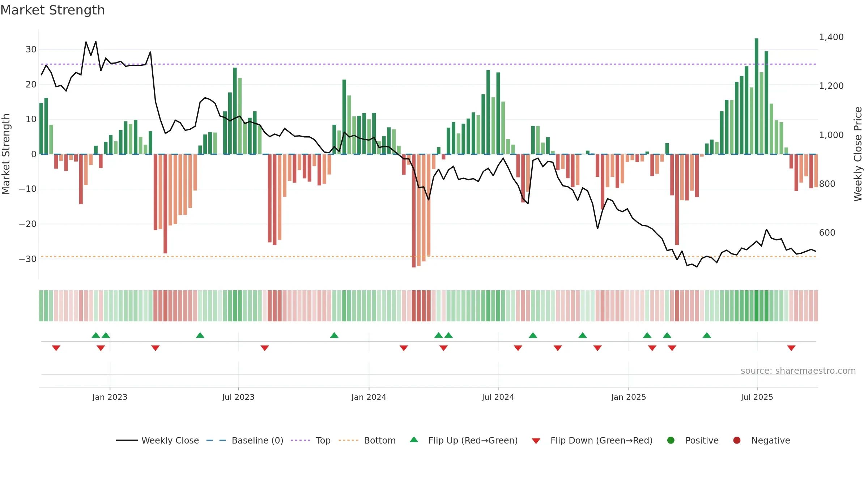Select the last green flip-up marker, spring 2025
This screenshot has height=488, width=868.
707,335
